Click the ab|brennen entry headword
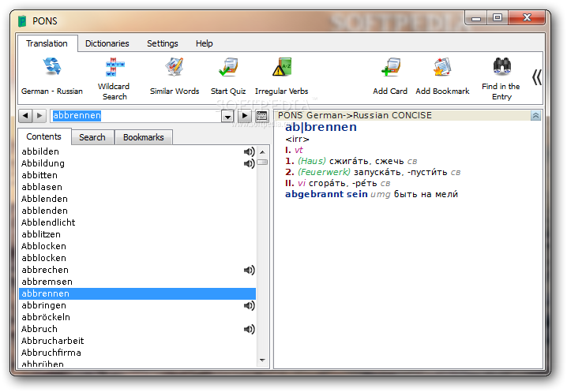 tap(321, 127)
